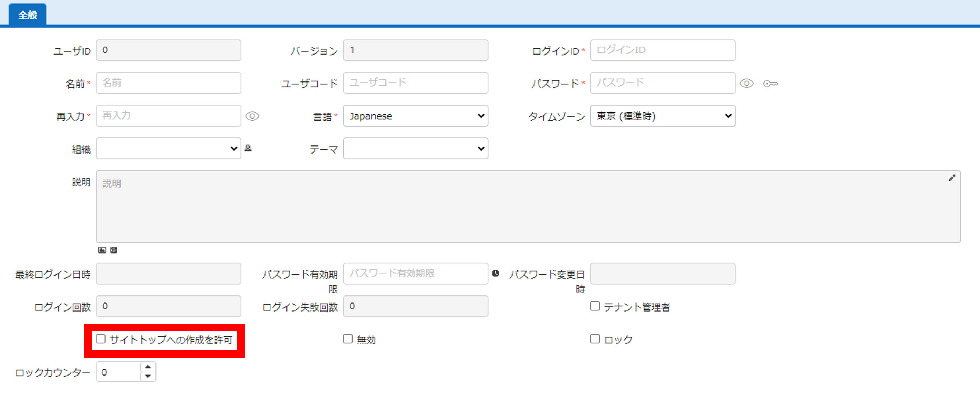Toggle the eye icon beside the 再入力 field
This screenshot has height=414, width=980.
[x=252, y=116]
